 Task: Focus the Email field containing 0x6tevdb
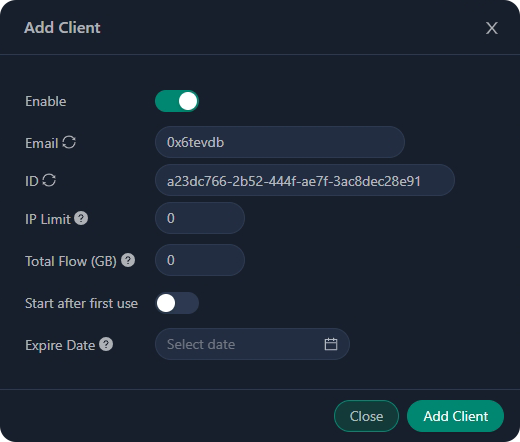pos(280,142)
